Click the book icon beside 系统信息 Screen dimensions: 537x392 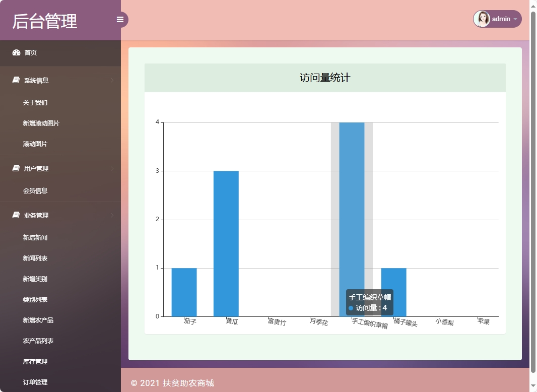[x=16, y=80]
